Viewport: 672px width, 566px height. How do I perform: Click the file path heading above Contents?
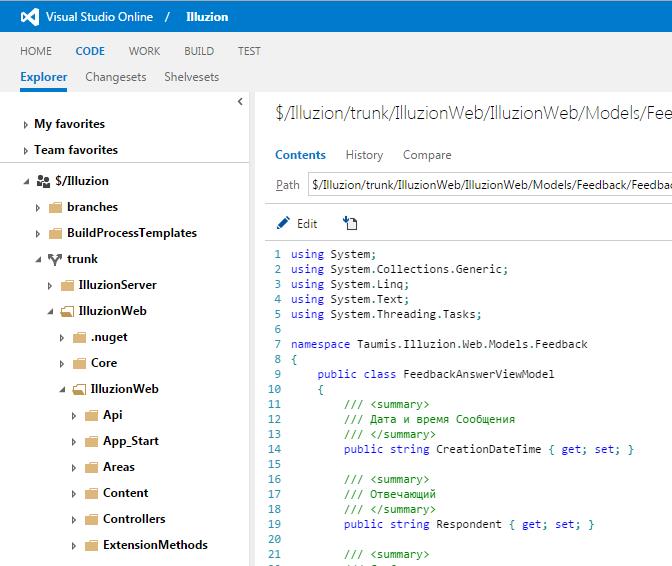coord(474,113)
